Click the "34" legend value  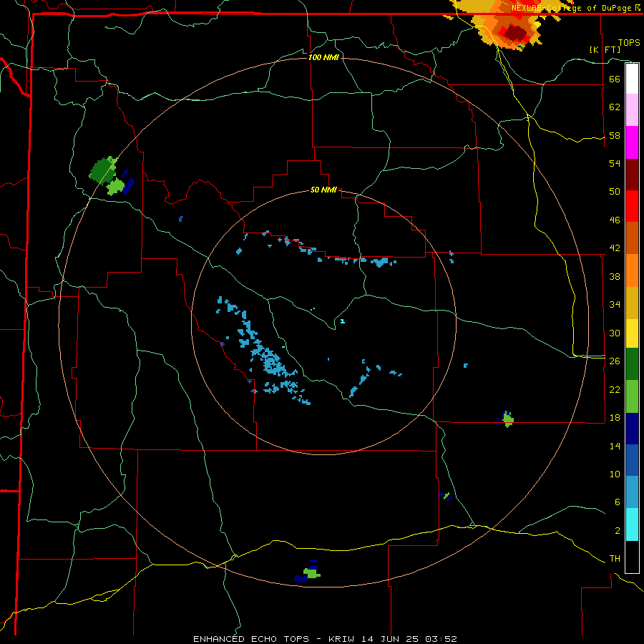pos(615,305)
